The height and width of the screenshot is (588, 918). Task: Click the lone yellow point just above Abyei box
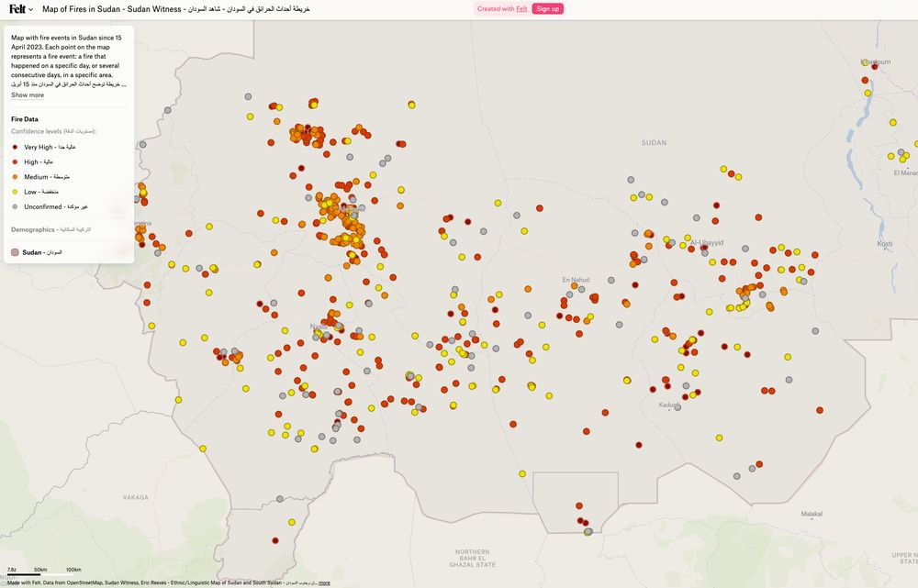pos(522,474)
